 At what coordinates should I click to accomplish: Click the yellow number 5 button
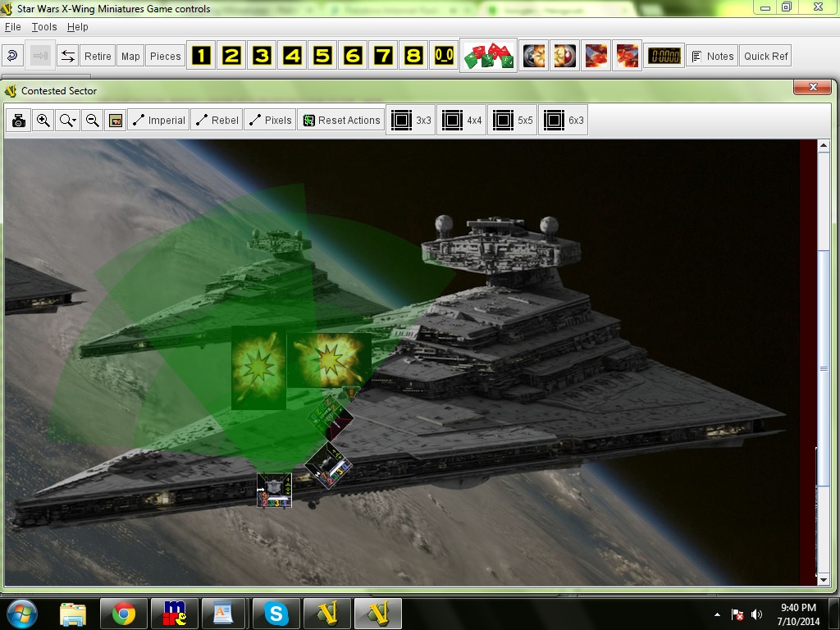323,57
